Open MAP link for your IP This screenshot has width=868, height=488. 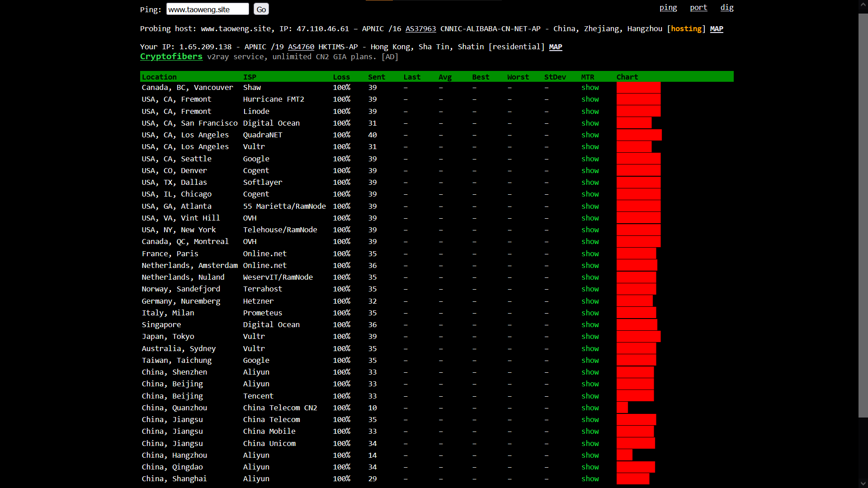click(x=555, y=47)
